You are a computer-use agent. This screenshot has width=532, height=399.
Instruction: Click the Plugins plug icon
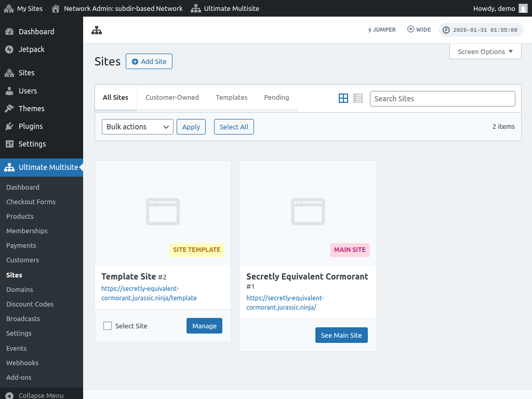[9, 126]
